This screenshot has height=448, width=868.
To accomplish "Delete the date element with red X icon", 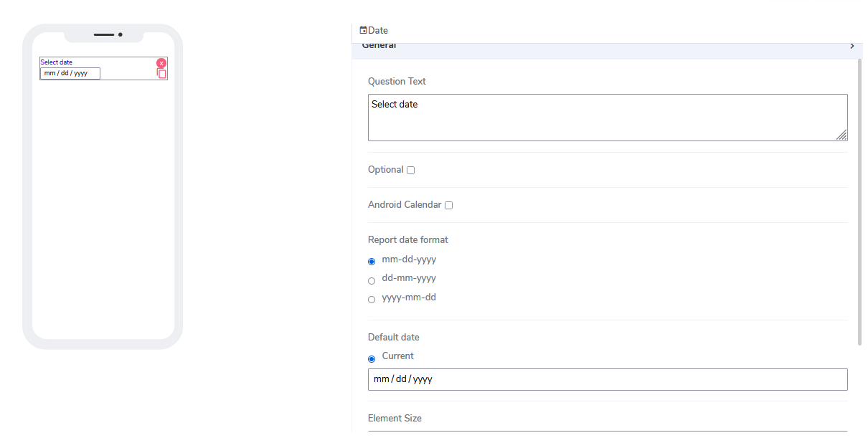I will click(x=161, y=63).
